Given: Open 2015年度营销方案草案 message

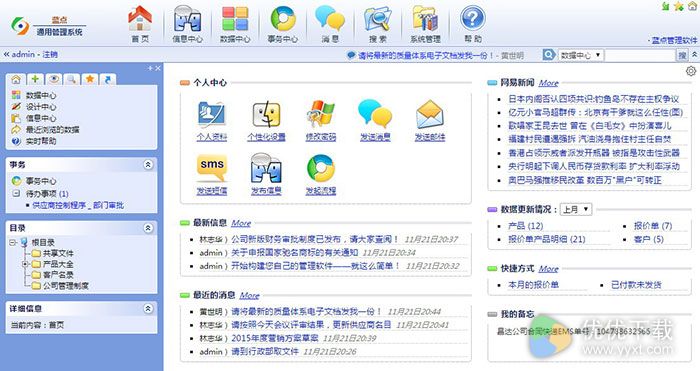Looking at the screenshot, I should tap(275, 338).
